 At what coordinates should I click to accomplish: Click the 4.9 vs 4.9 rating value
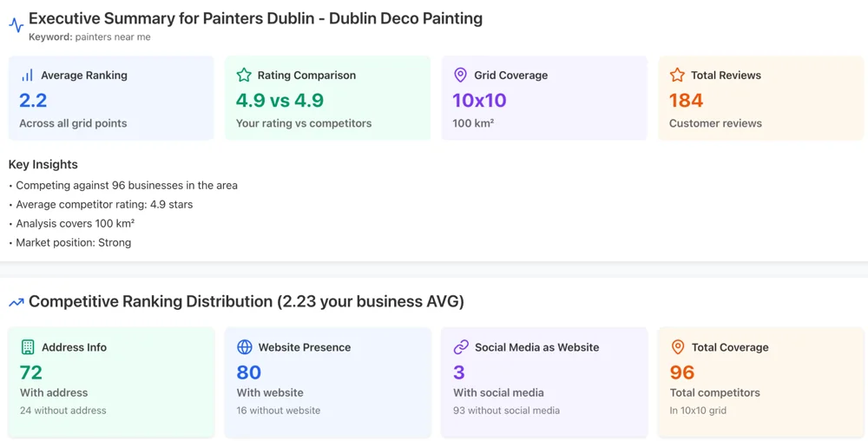coord(279,101)
